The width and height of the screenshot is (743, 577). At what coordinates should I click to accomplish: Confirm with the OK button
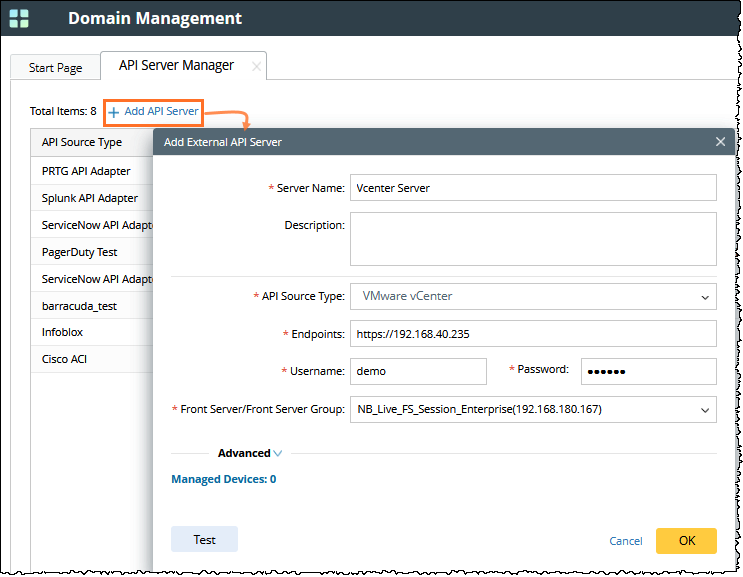(686, 540)
